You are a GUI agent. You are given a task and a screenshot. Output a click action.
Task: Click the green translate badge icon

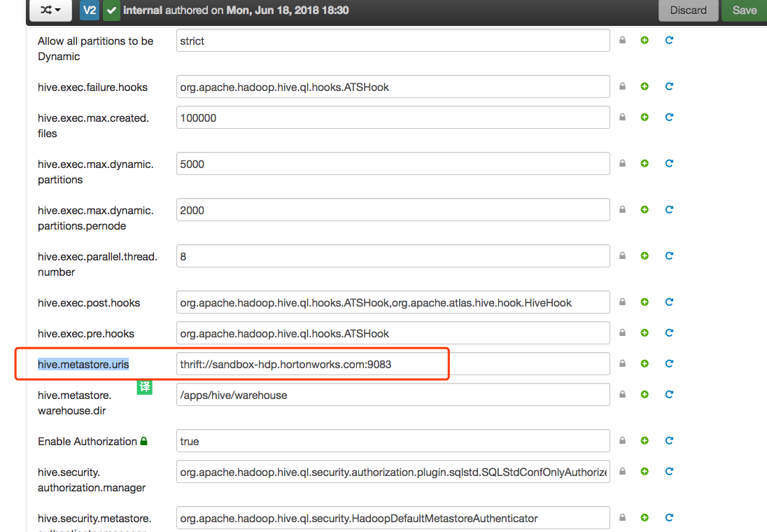point(144,387)
